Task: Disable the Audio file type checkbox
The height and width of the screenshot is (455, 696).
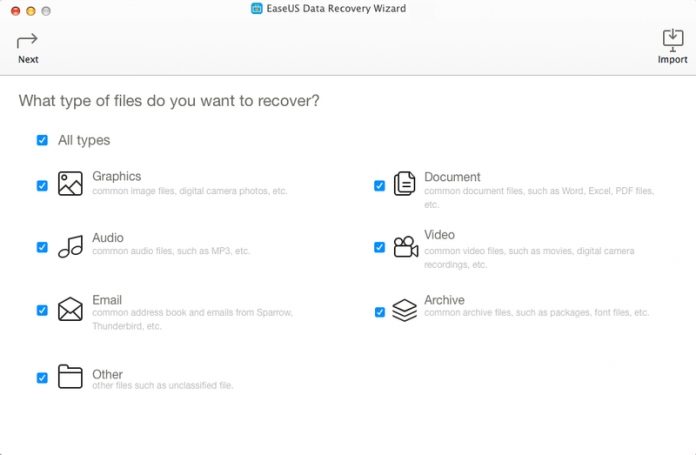Action: [x=42, y=247]
